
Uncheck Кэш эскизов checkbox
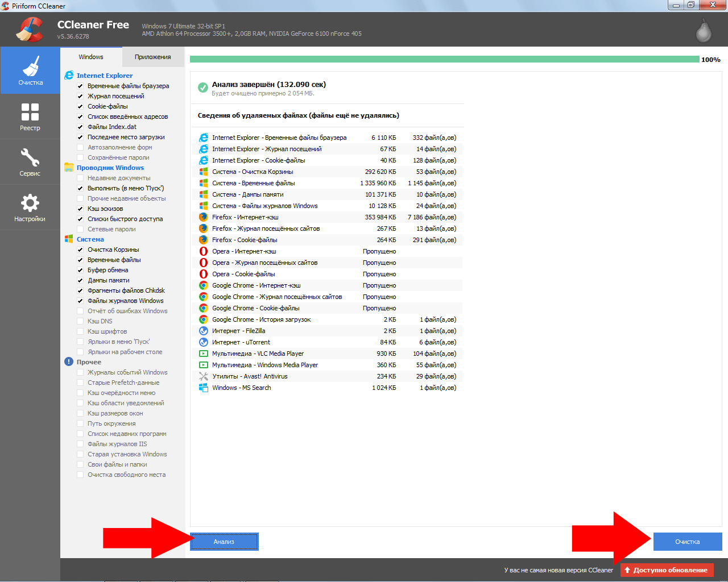click(x=80, y=209)
